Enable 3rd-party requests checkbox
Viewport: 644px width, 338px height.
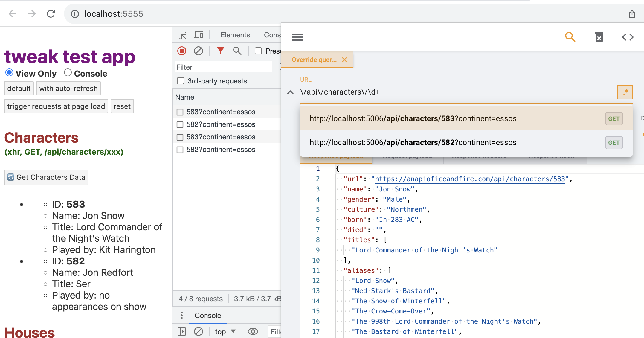[181, 81]
